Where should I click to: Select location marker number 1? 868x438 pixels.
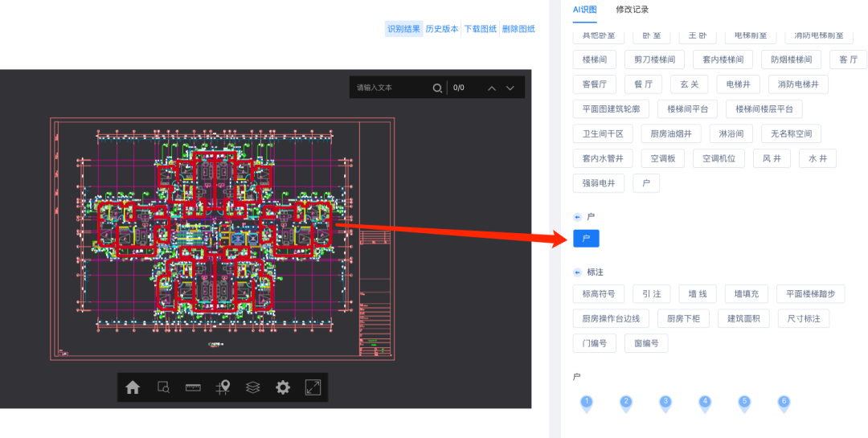tap(587, 404)
